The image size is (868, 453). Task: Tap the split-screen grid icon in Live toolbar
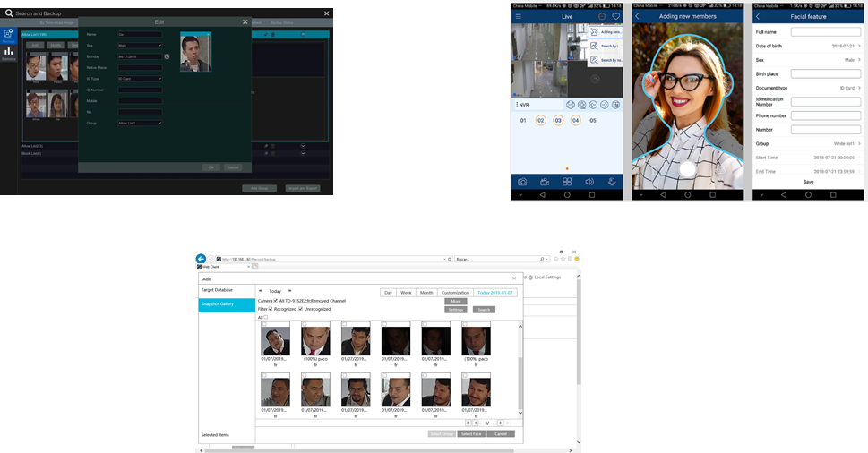(x=567, y=182)
